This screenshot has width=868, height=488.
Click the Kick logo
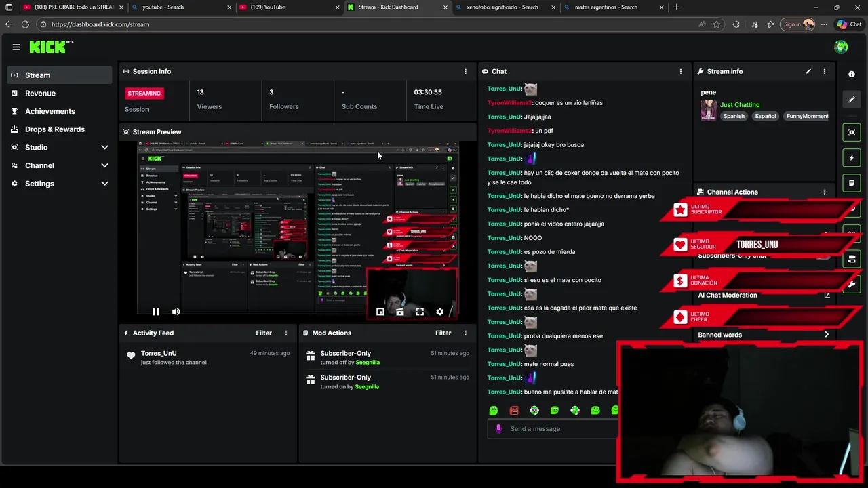pyautogui.click(x=51, y=47)
